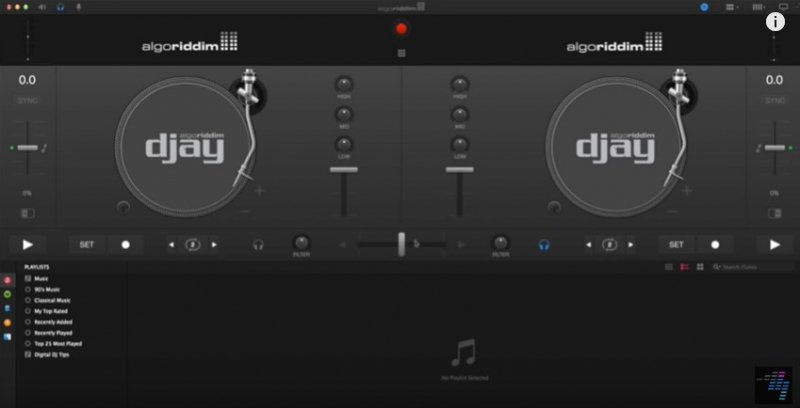This screenshot has width=800, height=408.
Task: Click the left turntable djay record
Action: point(185,148)
